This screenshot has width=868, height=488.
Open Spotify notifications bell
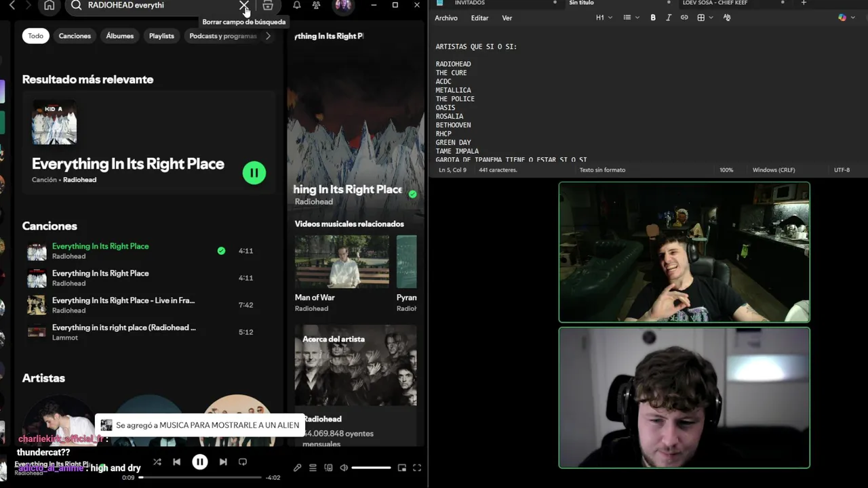[x=296, y=5]
